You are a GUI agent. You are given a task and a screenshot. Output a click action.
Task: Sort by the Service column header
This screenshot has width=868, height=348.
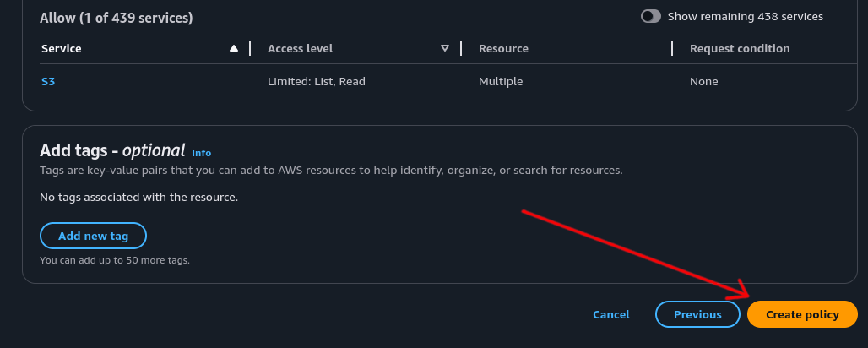point(62,48)
